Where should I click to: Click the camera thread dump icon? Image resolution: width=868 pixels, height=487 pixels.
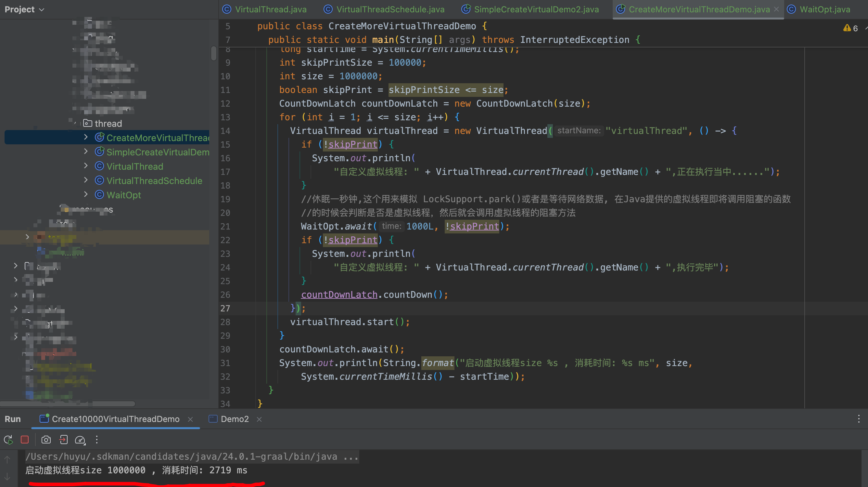coord(46,440)
